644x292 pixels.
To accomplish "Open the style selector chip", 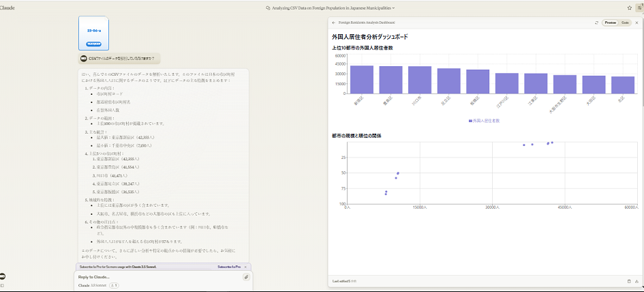I will tap(114, 285).
